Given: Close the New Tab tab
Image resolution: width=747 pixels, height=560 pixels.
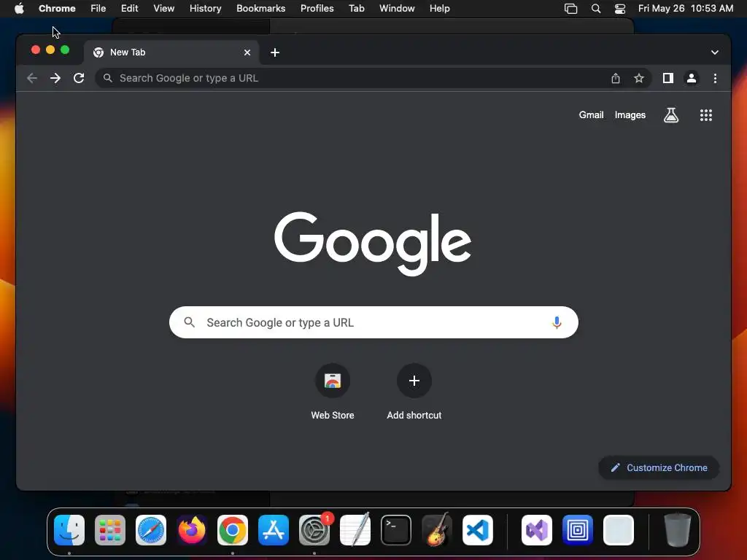Looking at the screenshot, I should point(247,52).
